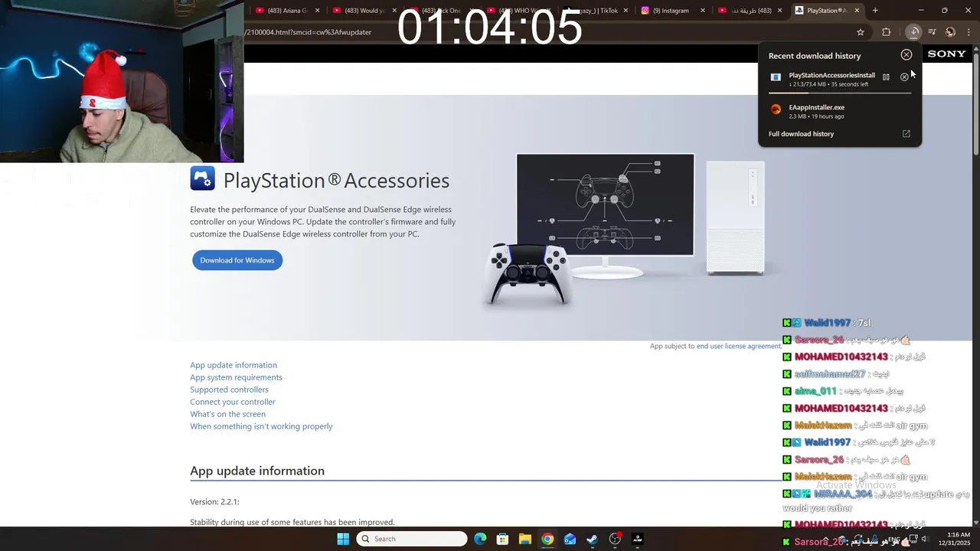The width and height of the screenshot is (980, 551).
Task: Open OBS Studio from taskbar
Action: (x=615, y=539)
